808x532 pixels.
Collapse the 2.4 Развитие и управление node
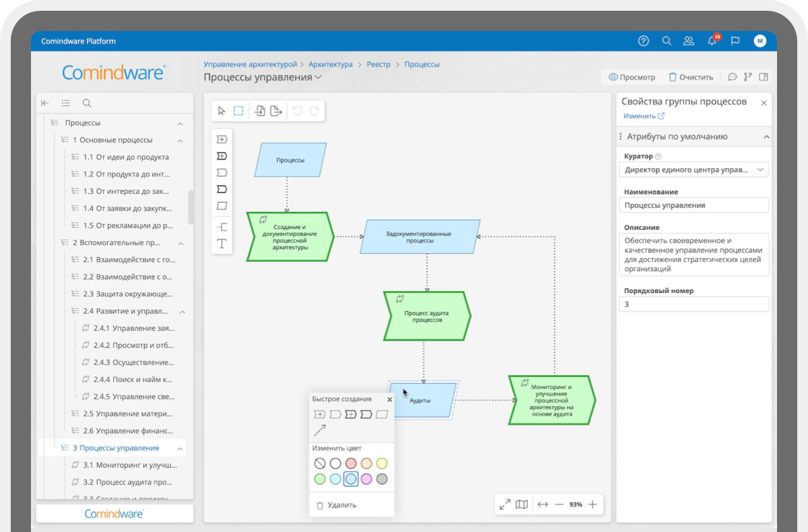pyautogui.click(x=182, y=312)
